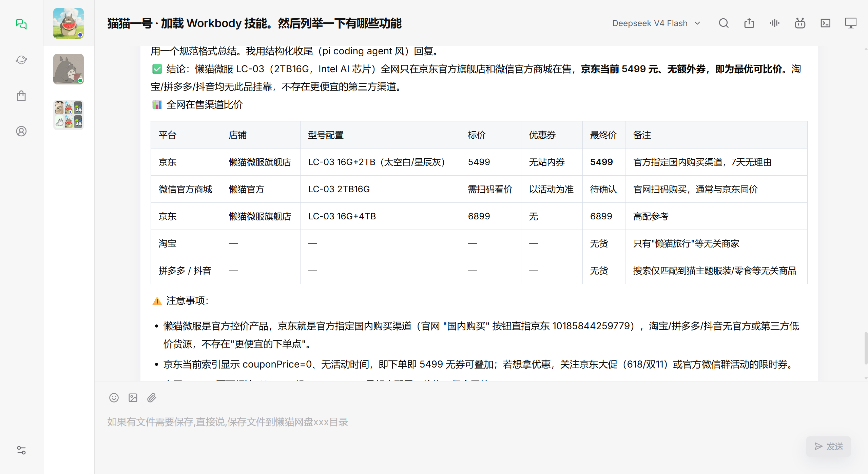The height and width of the screenshot is (474, 868).
Task: Click the 需扫码看价 price cell
Action: tap(490, 189)
